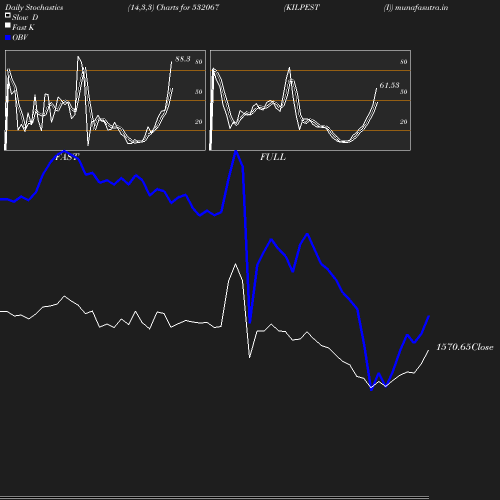The width and height of the screenshot is (500, 500).
Task: Click inside the FAST stochastics chart panel
Action: tap(105, 100)
